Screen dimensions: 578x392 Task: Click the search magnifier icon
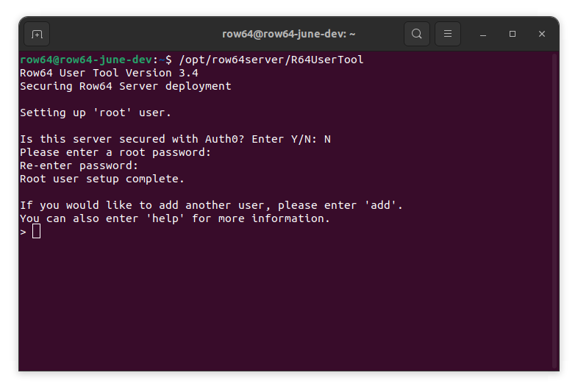pos(417,34)
